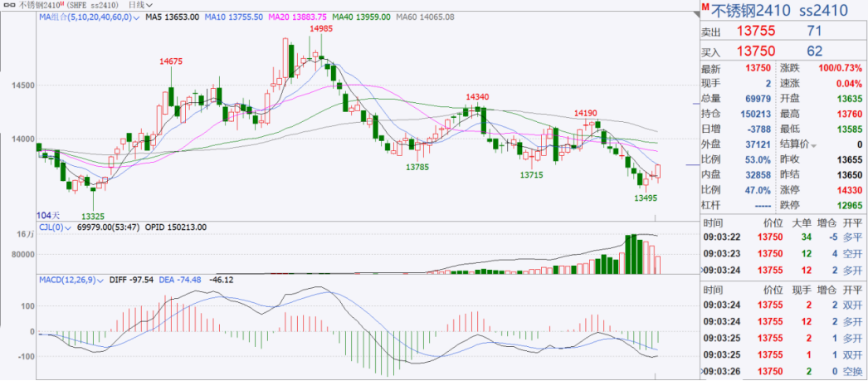The image size is (868, 381).
Task: Click the 日增 value -3788
Action: (x=758, y=129)
